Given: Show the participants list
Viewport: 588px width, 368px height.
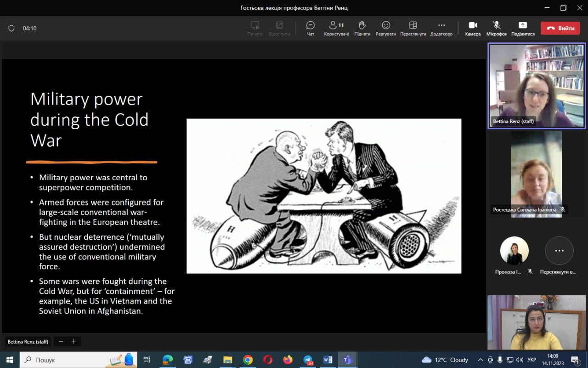Looking at the screenshot, I should (x=336, y=28).
